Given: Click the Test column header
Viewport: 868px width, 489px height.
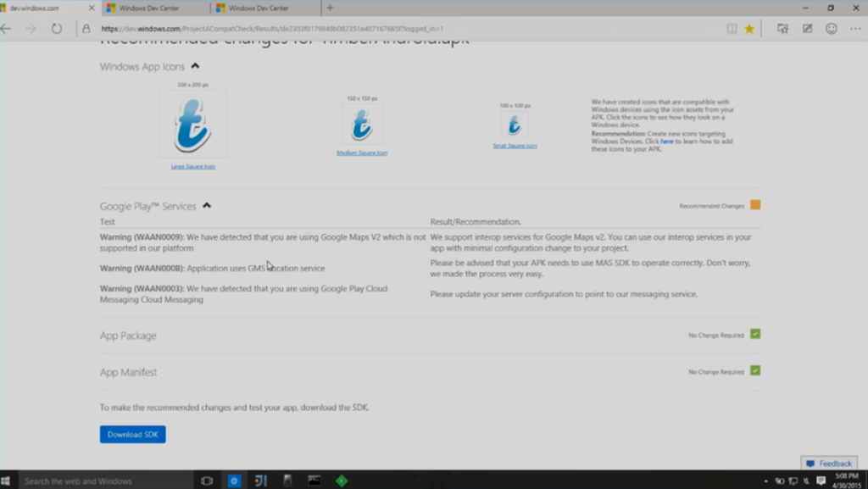Looking at the screenshot, I should coord(108,221).
